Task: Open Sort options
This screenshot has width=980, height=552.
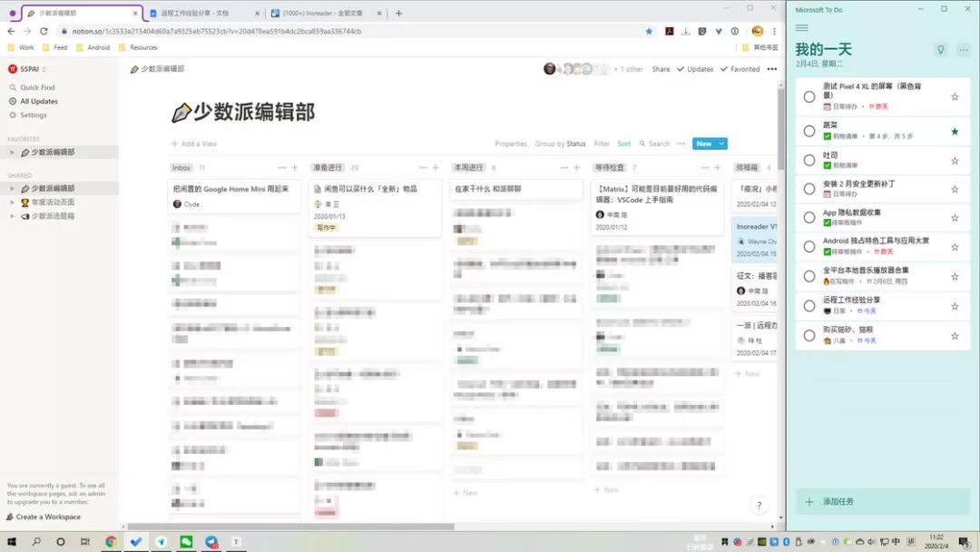Action: 623,143
